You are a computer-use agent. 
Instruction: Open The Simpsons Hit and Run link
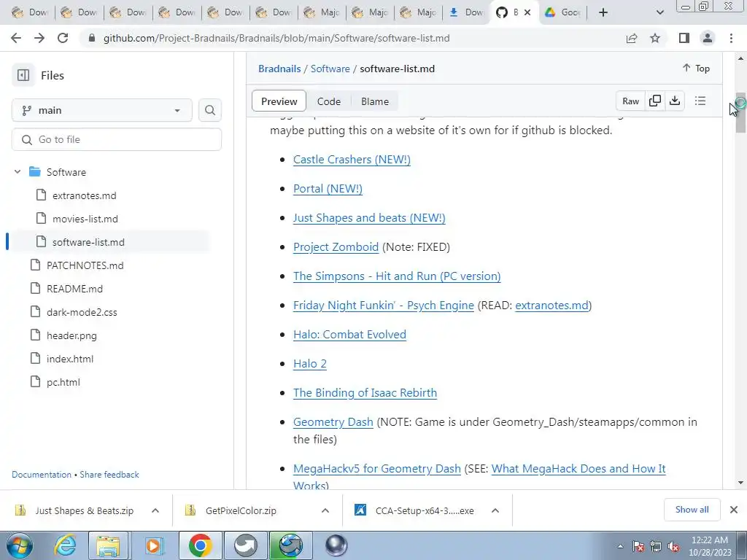[397, 276]
